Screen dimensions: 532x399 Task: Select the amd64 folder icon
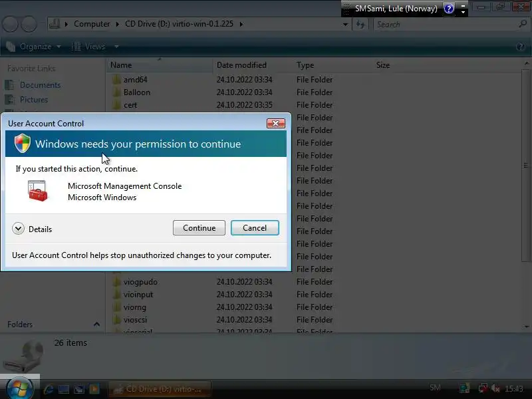(116, 79)
